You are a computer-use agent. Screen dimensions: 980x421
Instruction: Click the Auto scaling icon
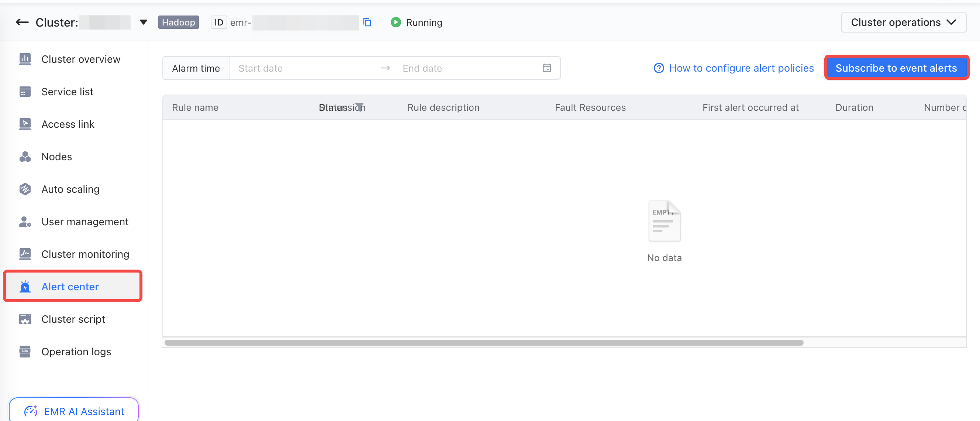[25, 189]
